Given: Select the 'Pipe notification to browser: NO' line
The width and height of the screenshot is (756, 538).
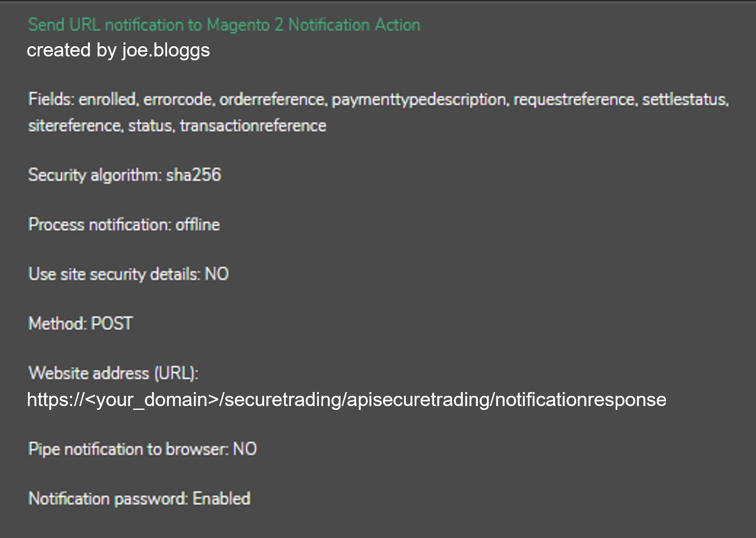Looking at the screenshot, I should 142,449.
